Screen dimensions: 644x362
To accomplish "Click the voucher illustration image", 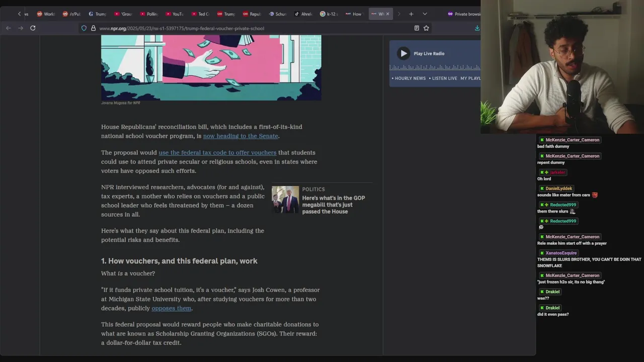I will click(211, 67).
